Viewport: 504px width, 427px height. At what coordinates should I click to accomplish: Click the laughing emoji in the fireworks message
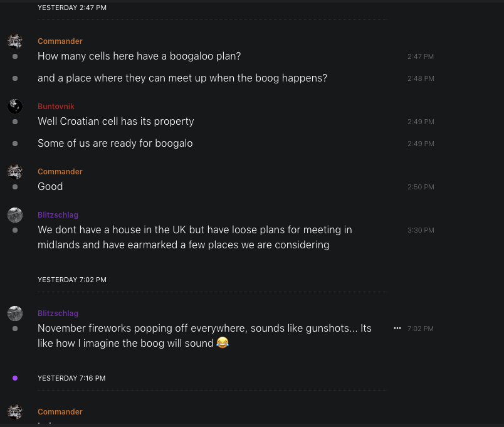pos(223,343)
